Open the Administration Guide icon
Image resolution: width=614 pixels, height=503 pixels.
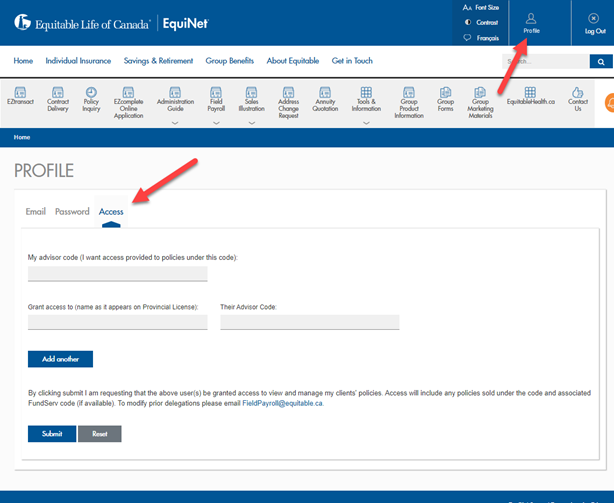tap(175, 92)
